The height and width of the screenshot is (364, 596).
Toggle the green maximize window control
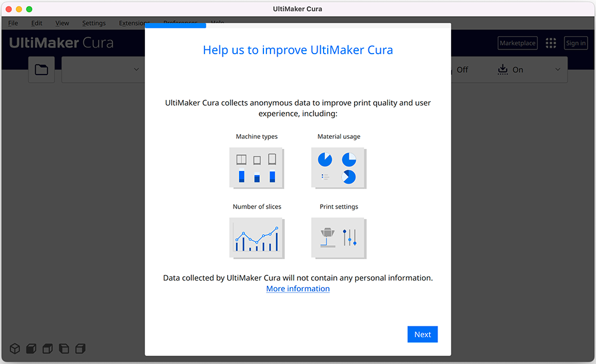29,10
